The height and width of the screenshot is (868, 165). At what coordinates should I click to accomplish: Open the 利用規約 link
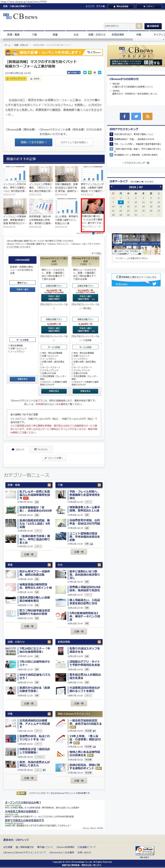(40, 404)
